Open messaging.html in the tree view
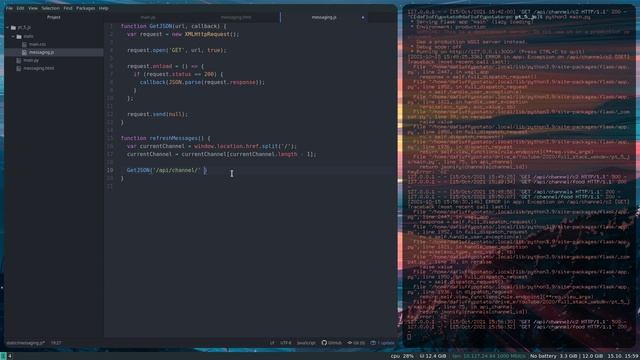This screenshot has width=640, height=360. point(39,69)
